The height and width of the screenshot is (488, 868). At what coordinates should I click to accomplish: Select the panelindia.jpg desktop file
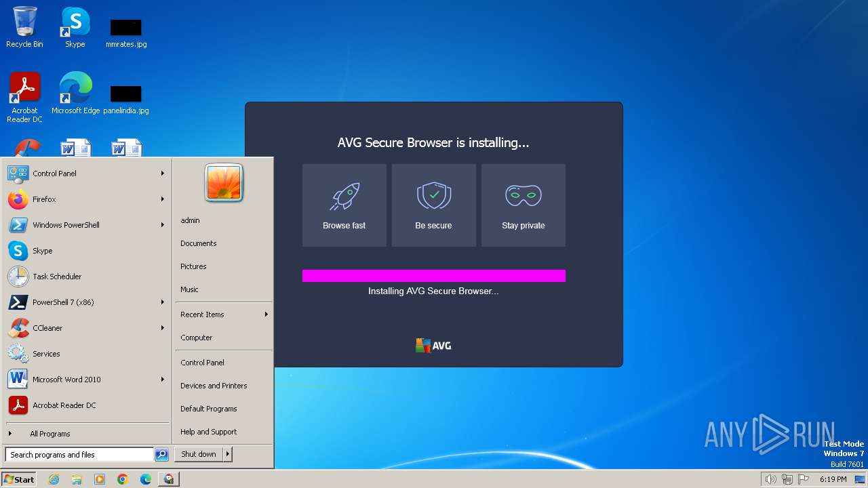point(126,99)
